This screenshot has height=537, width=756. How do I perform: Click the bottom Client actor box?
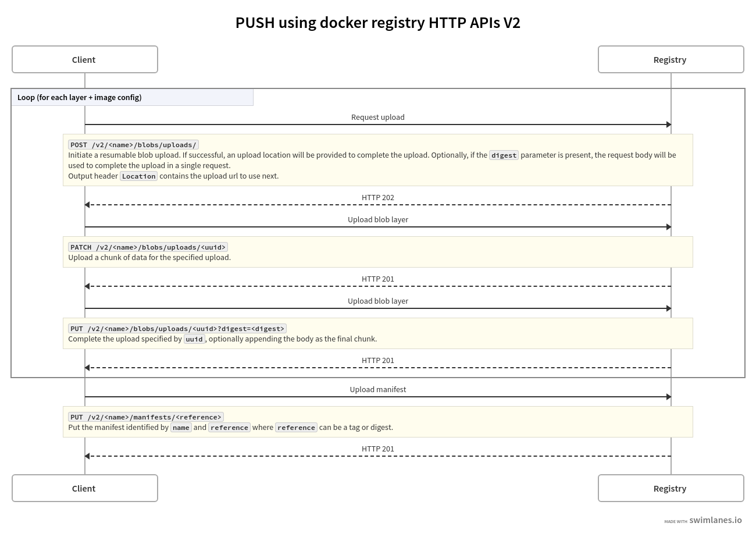click(85, 488)
